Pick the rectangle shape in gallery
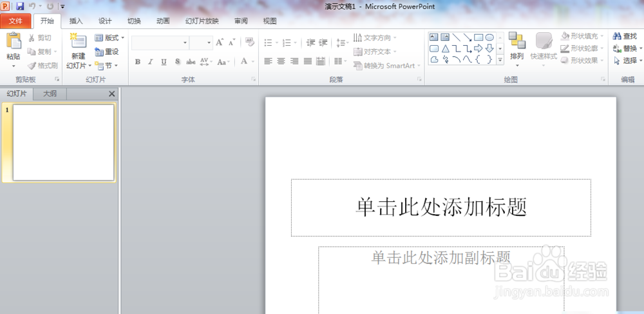644x314 pixels. coord(478,37)
